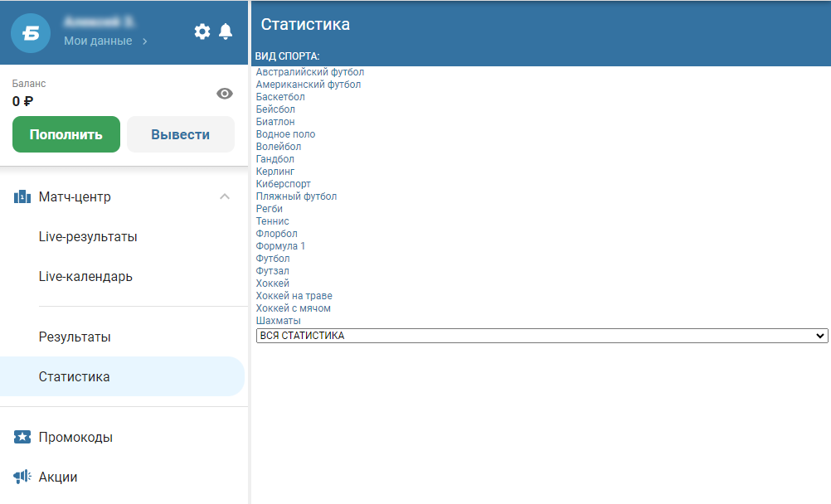
Task: Select Гандбол sport link
Action: point(275,159)
